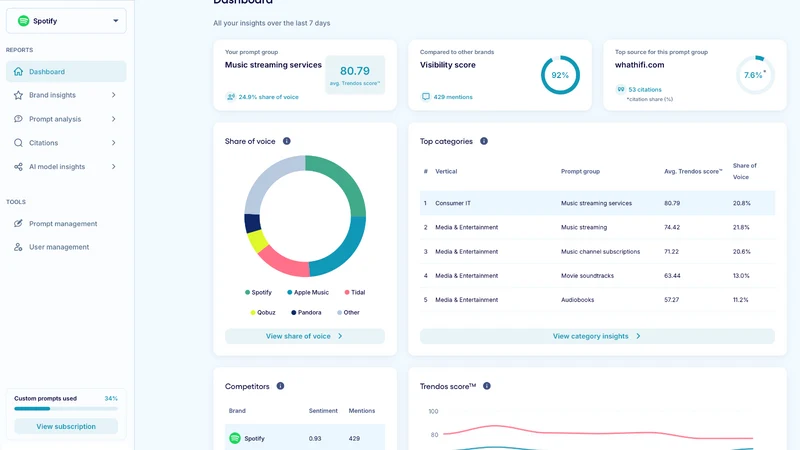Click the View category insights arrow
The image size is (800, 450).
[638, 336]
